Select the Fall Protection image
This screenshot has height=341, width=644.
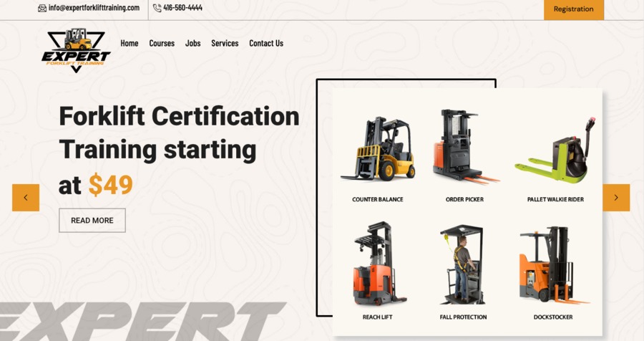(x=463, y=264)
